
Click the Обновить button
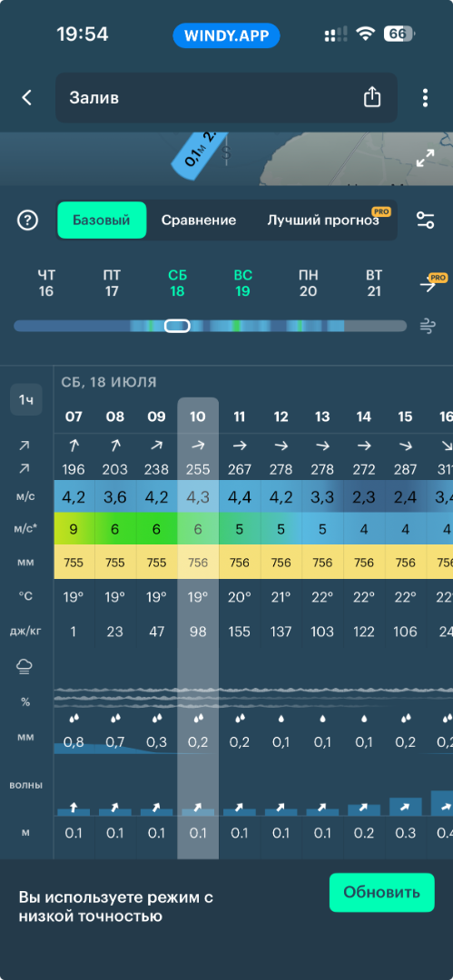tap(381, 893)
